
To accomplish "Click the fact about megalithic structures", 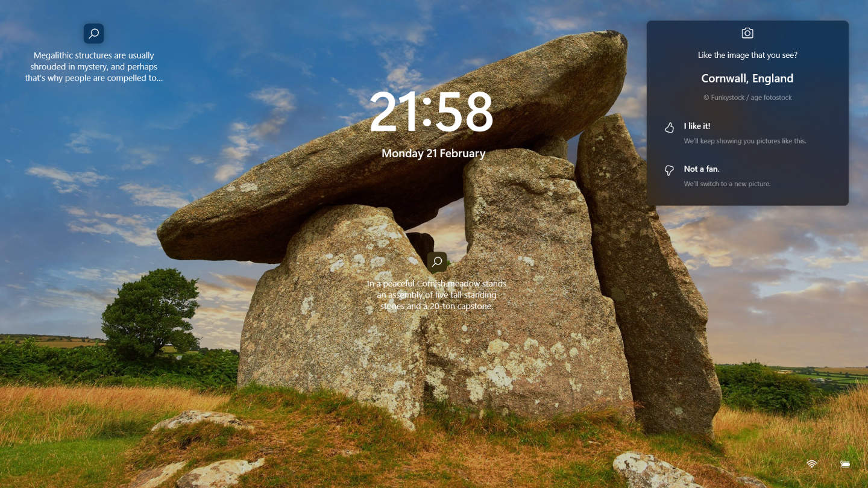I will pyautogui.click(x=93, y=66).
